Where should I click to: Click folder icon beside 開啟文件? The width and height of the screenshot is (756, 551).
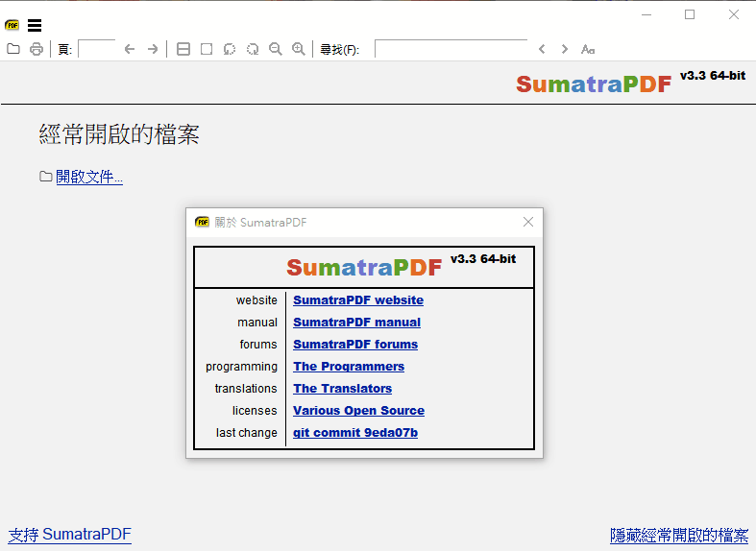click(x=46, y=177)
